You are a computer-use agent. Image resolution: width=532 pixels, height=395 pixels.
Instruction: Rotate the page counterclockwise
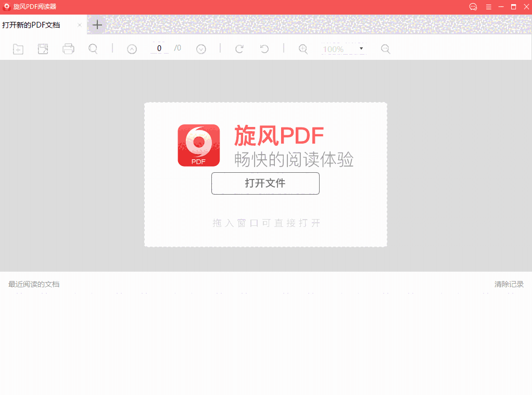pos(264,48)
